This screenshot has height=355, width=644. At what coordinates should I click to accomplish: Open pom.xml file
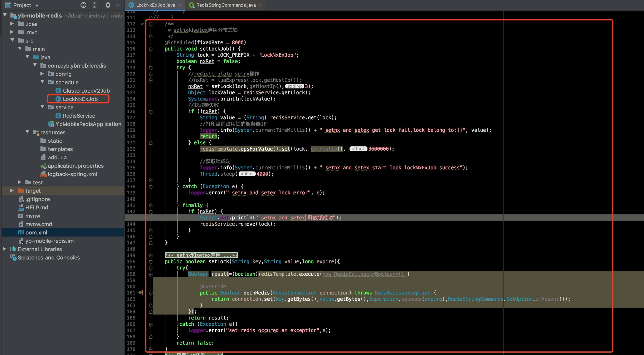coord(36,233)
